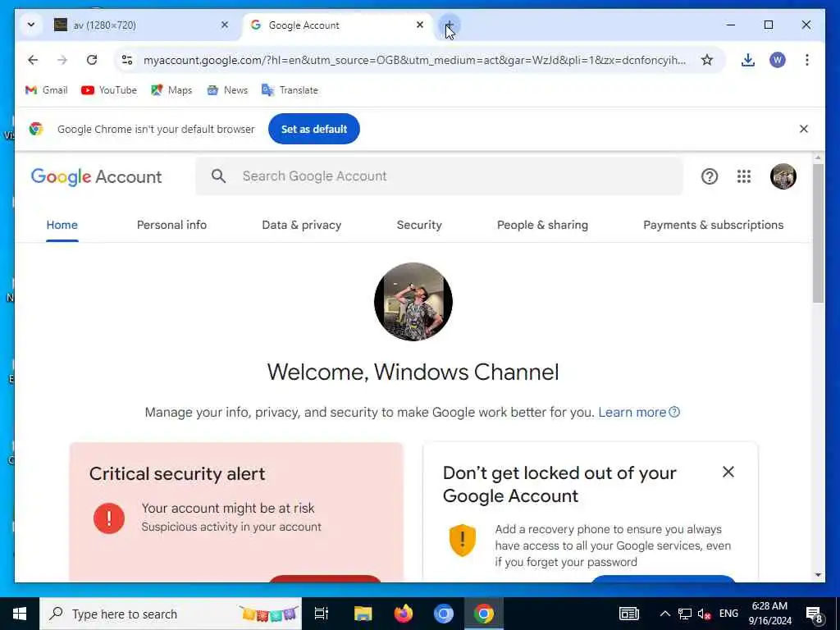
Task: Show hidden system tray icons
Action: click(x=664, y=614)
